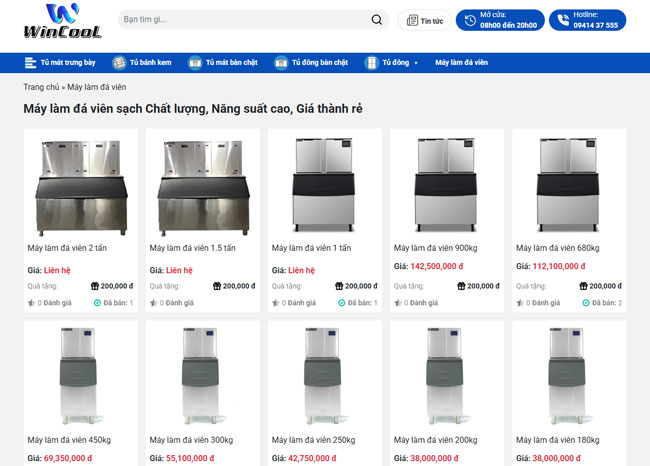Screen dimensions: 650x466
Task: Click the WinCool logo
Action: click(62, 20)
